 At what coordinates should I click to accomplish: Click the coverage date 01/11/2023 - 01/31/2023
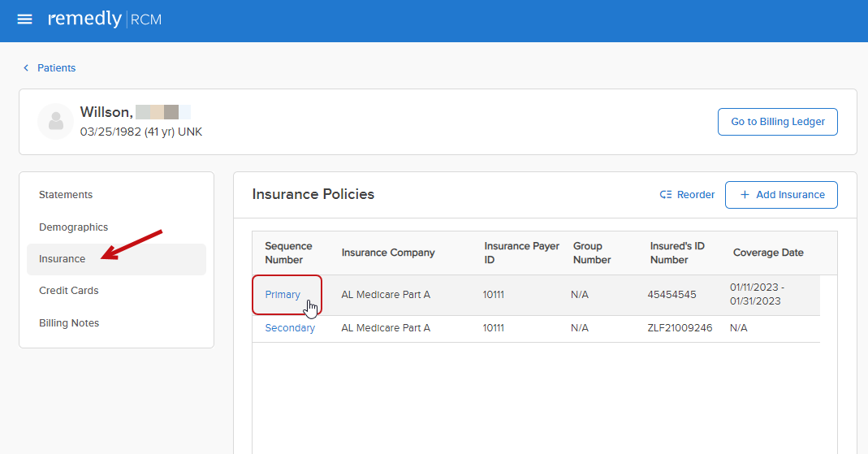tap(757, 295)
